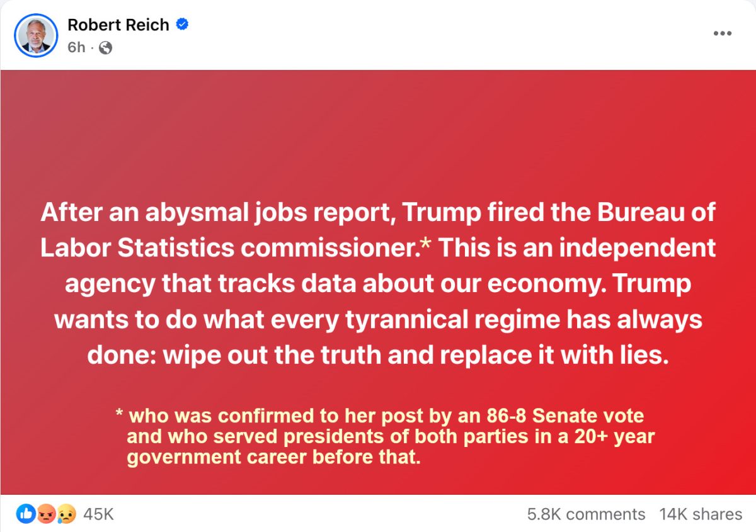Click the asterisk starting the yellow footnote

[119, 414]
